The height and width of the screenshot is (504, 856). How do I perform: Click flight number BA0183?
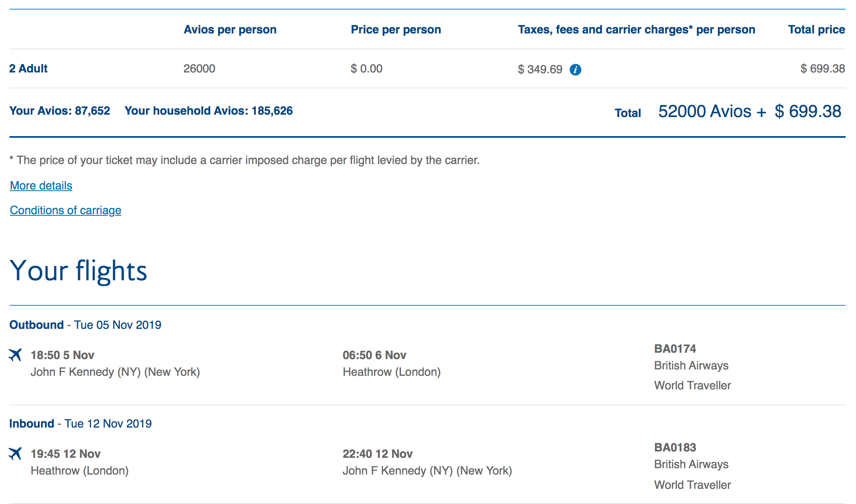[675, 447]
